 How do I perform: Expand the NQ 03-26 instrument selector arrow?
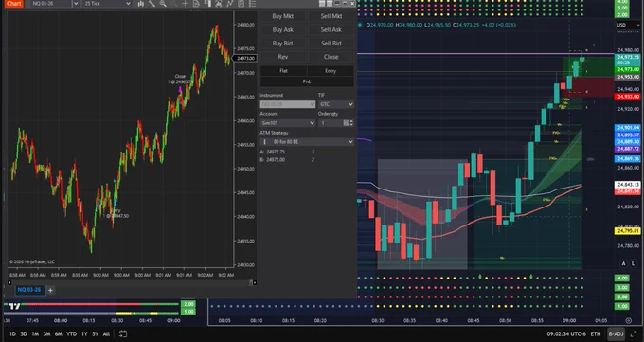click(76, 4)
